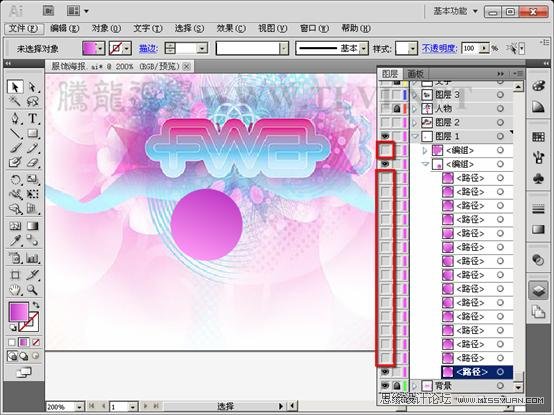
Task: Pick the Gradient tool
Action: click(x=33, y=226)
